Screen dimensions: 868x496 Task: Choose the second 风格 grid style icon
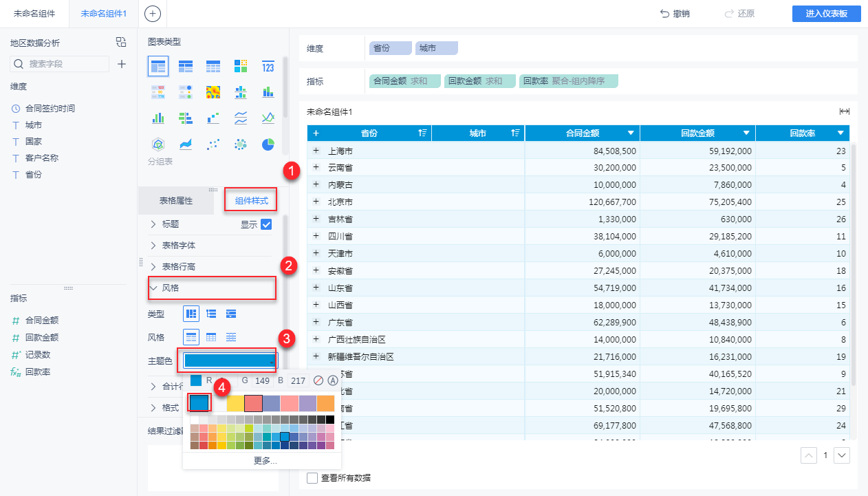211,337
